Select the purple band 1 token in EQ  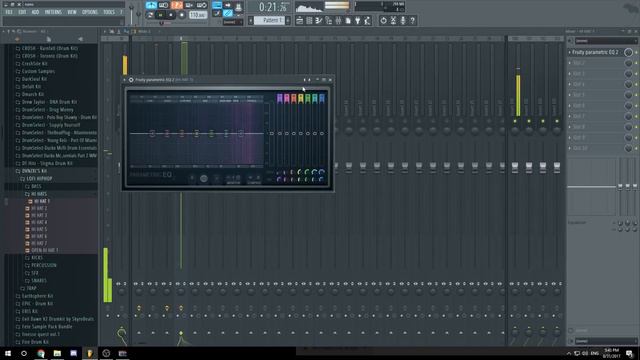coord(280,98)
